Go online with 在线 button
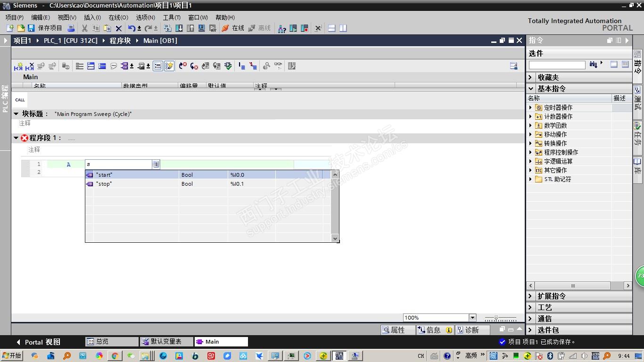This screenshot has height=362, width=644. [233, 28]
